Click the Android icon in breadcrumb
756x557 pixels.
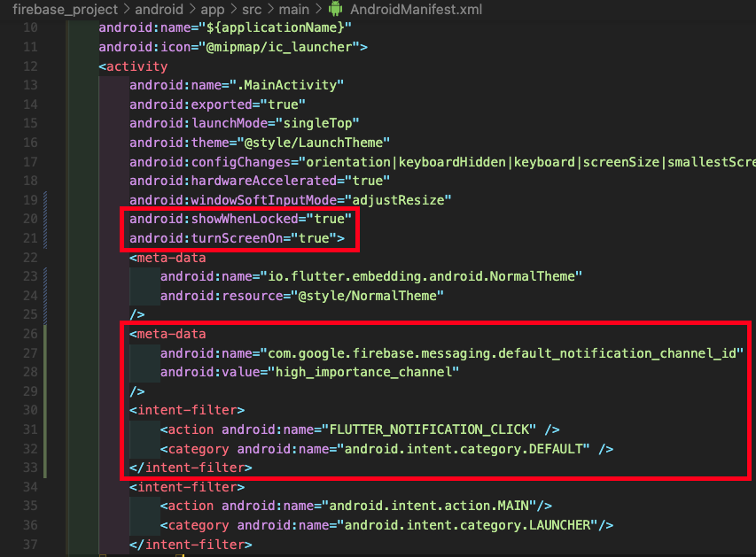336,9
